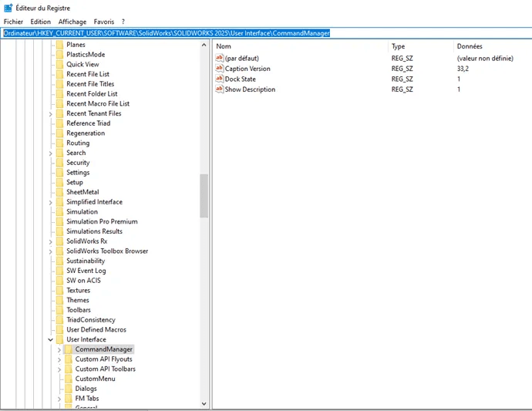
Task: Click the (par défaut) value icon
Action: coord(219,58)
